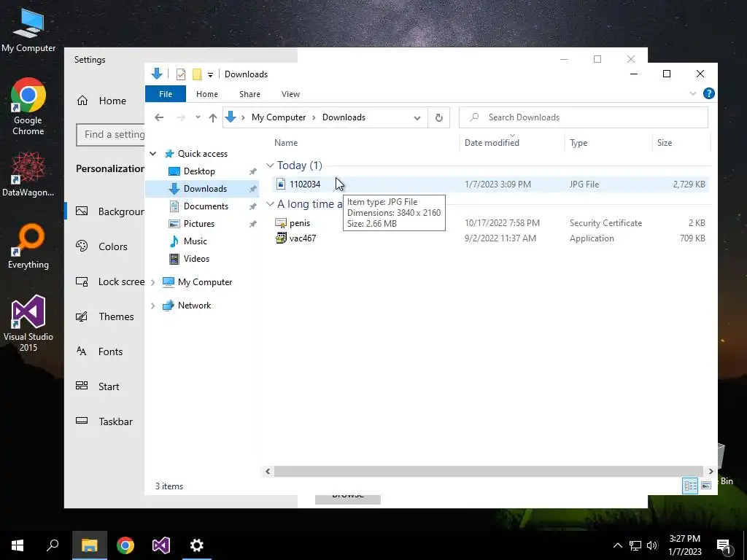Open the File ribbon tab
Screen dimensions: 747x560
pyautogui.click(x=166, y=94)
